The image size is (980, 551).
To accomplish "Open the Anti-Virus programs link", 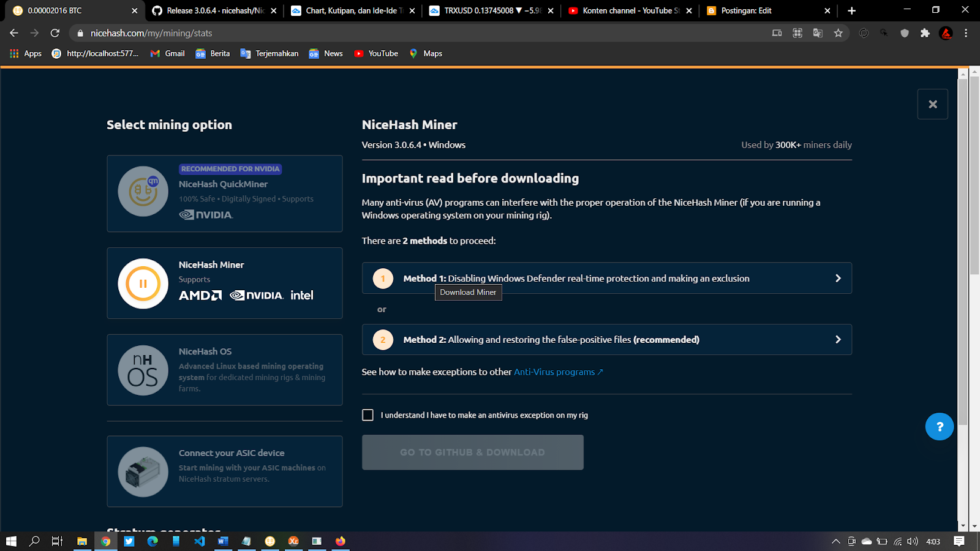I will point(558,372).
